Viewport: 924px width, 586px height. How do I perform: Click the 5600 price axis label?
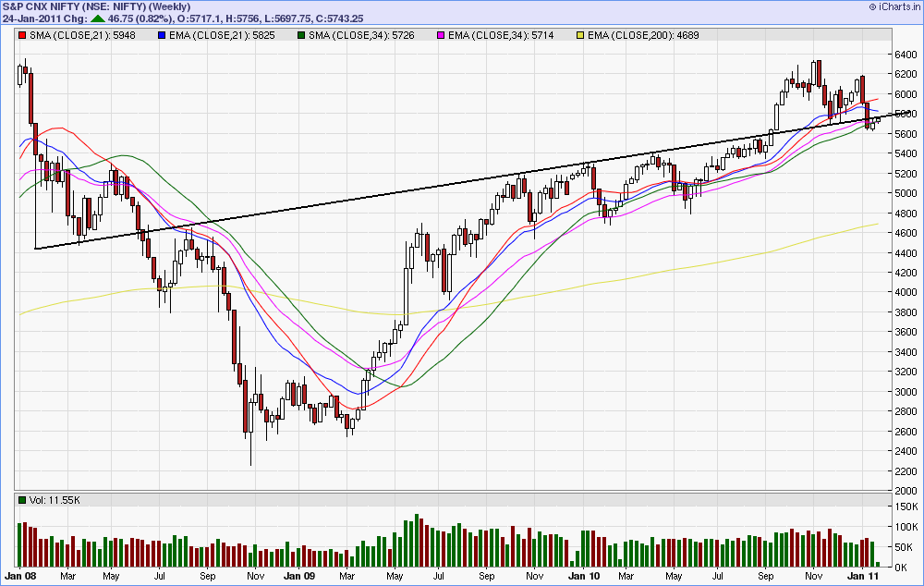tap(906, 134)
